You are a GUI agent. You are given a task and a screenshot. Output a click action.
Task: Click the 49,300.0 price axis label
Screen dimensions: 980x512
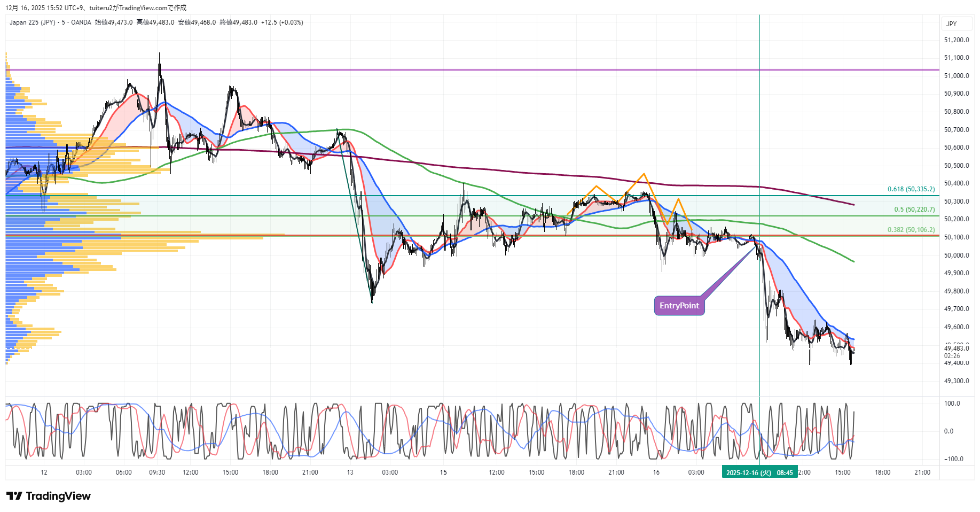click(956, 381)
